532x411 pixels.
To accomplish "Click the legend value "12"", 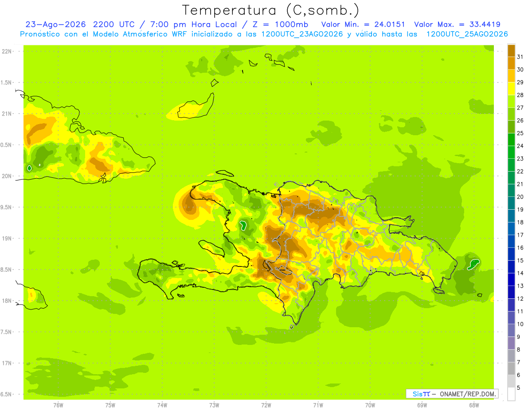I will (x=520, y=299).
